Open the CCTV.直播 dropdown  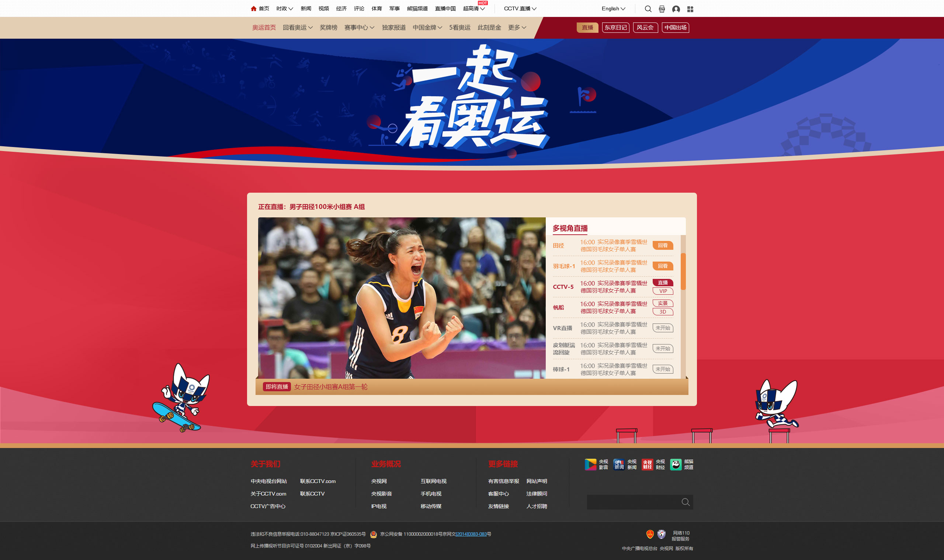coord(520,9)
